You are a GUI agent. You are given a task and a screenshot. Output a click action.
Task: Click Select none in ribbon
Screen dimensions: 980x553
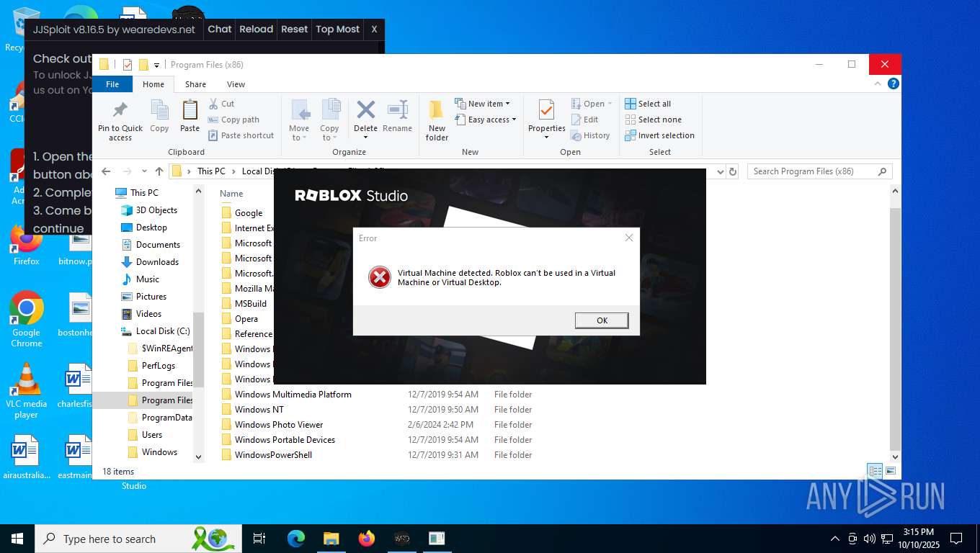[x=653, y=120]
